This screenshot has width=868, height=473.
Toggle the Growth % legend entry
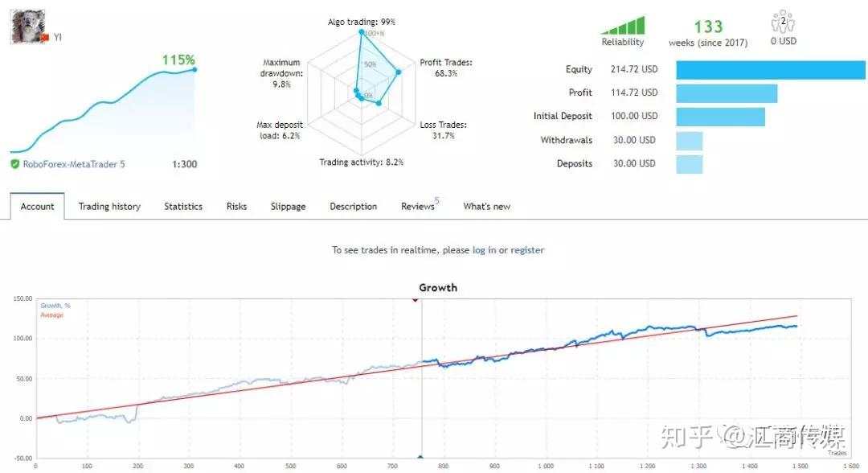point(55,306)
